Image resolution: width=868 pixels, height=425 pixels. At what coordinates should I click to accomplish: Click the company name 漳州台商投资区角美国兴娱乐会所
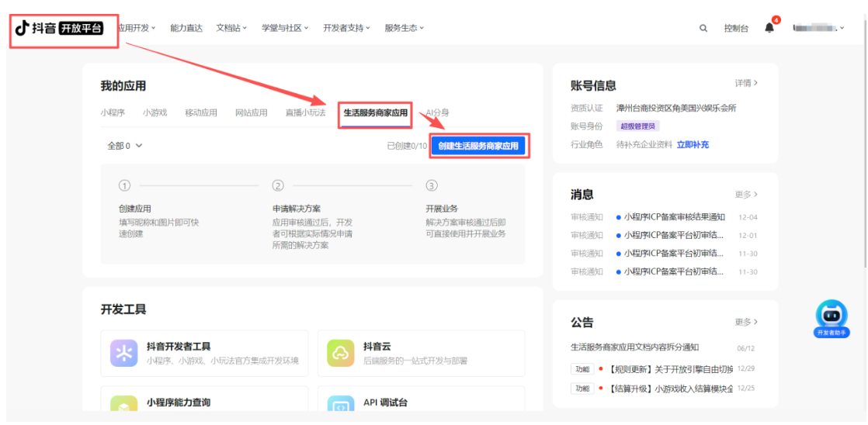click(x=676, y=108)
